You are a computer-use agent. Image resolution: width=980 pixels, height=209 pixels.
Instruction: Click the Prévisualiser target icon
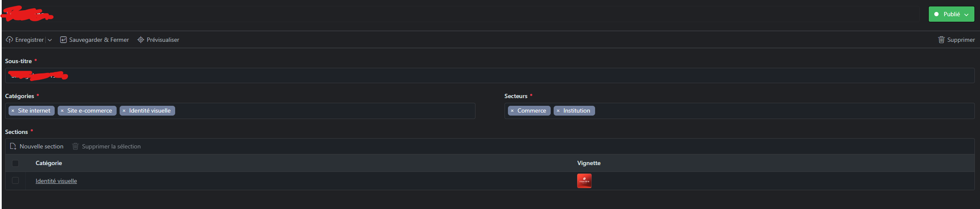[141, 40]
